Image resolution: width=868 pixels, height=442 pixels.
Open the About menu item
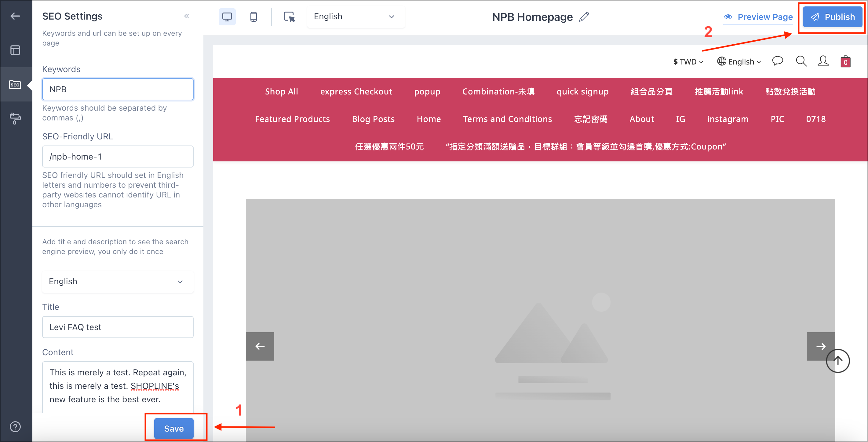(x=642, y=119)
